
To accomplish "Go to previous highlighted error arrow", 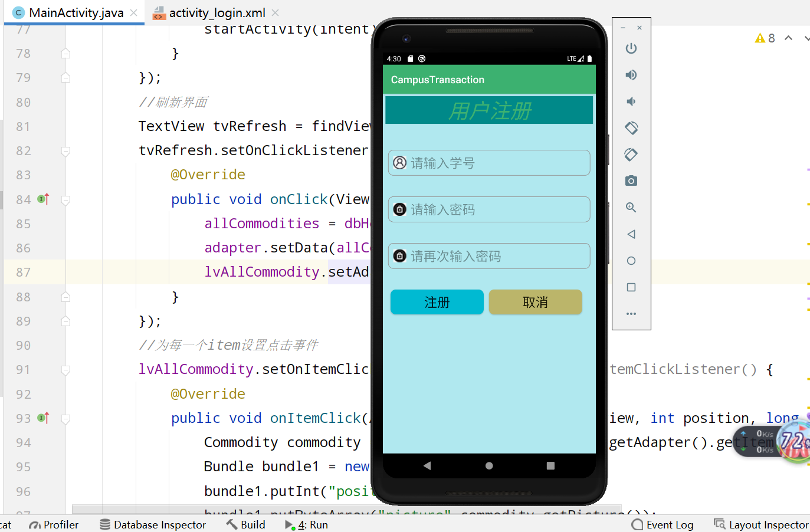I will [788, 38].
